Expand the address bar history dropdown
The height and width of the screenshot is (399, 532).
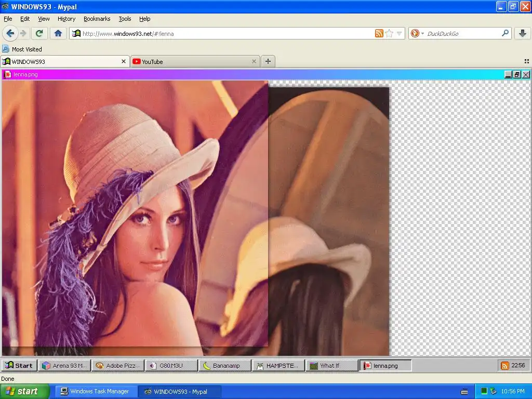[400, 34]
